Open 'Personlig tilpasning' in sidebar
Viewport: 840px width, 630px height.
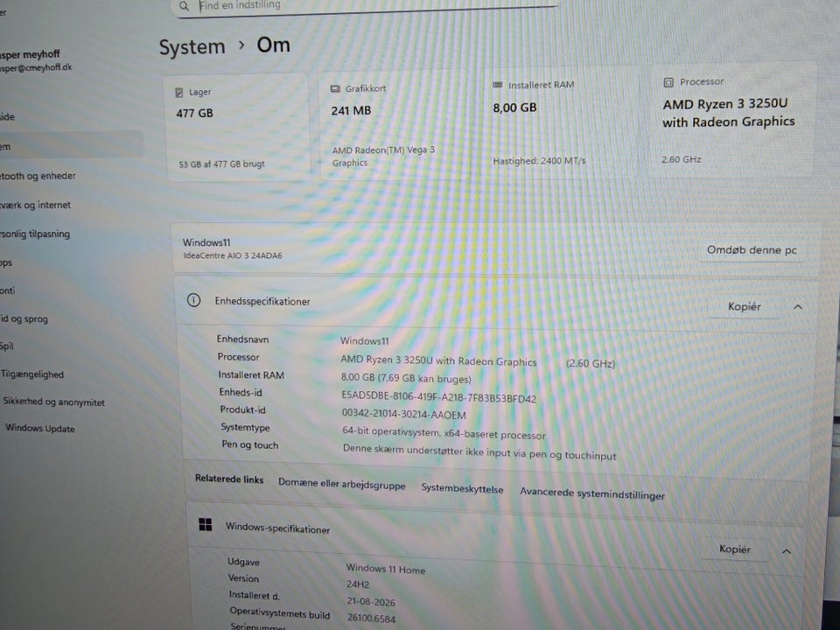(x=35, y=234)
